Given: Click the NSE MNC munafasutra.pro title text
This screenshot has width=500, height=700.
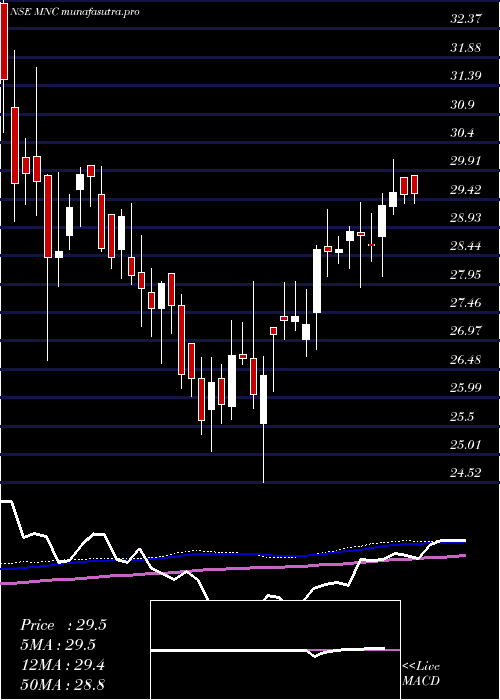Looking at the screenshot, I should coord(75,12).
